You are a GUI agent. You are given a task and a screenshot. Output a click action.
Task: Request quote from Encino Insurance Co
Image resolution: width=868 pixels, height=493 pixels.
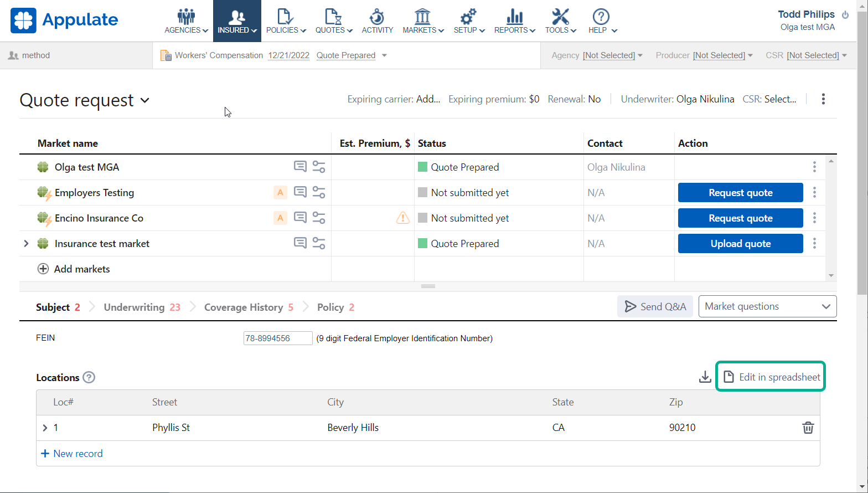(x=741, y=218)
